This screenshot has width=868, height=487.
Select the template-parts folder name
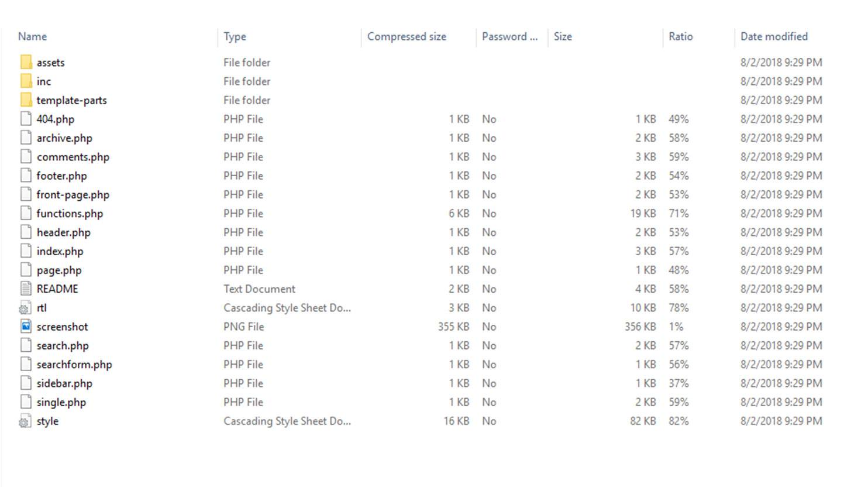(71, 100)
